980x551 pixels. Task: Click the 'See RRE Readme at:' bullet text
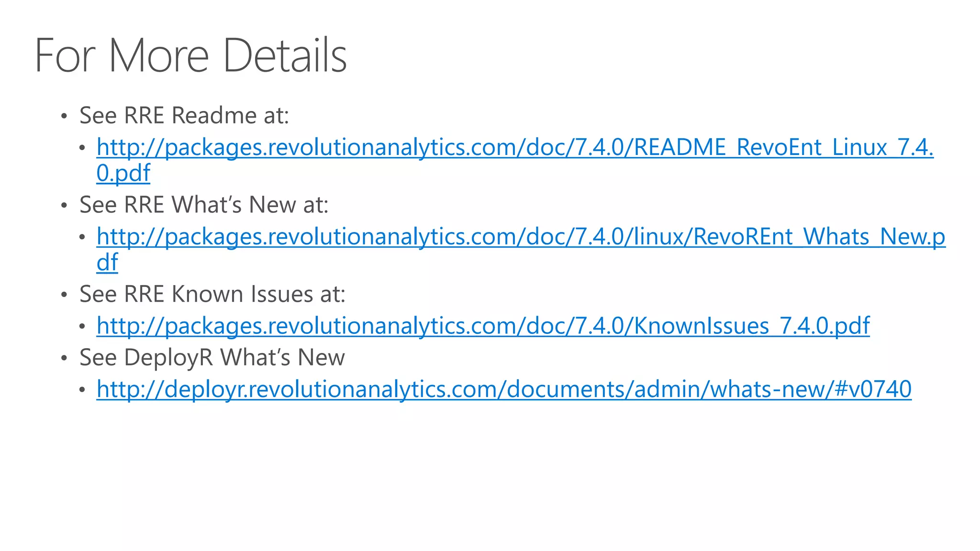click(184, 116)
